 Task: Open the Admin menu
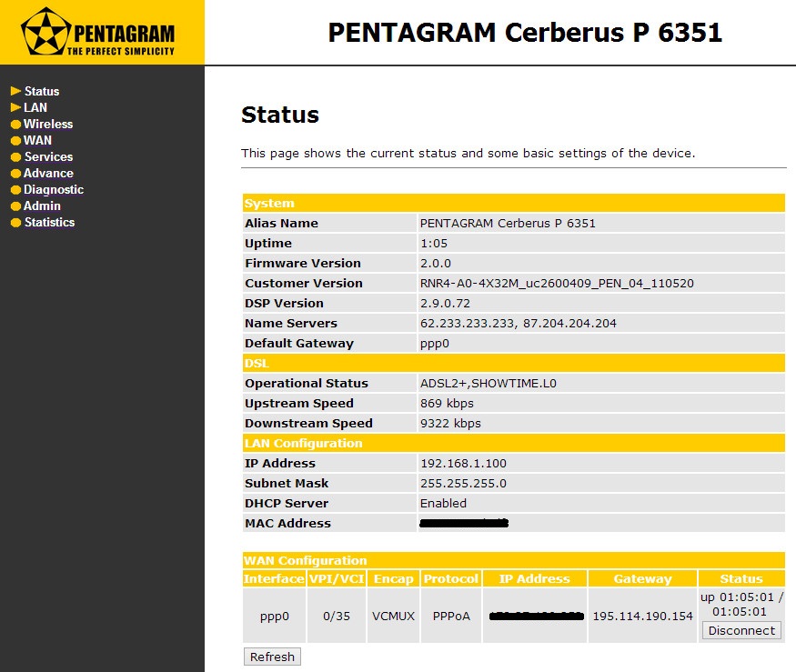[42, 206]
